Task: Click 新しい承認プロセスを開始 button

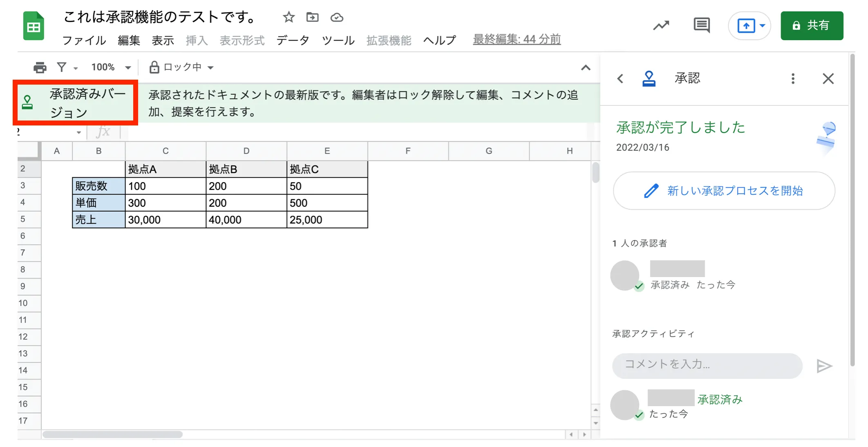Action: click(x=724, y=191)
